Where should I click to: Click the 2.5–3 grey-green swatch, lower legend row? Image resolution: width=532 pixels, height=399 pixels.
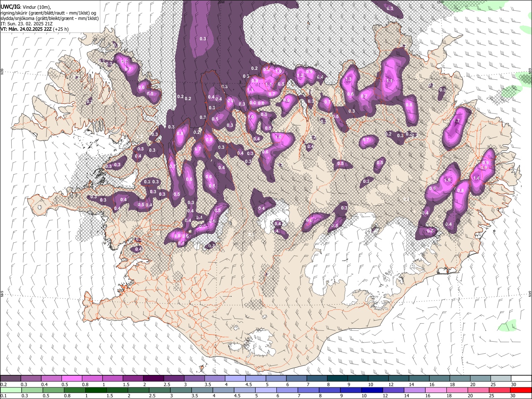coord(159,390)
